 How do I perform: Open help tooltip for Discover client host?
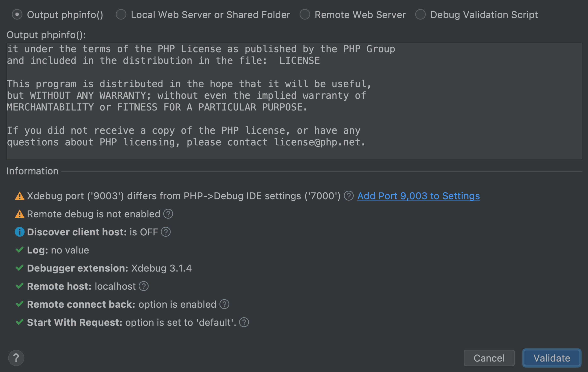pos(165,232)
